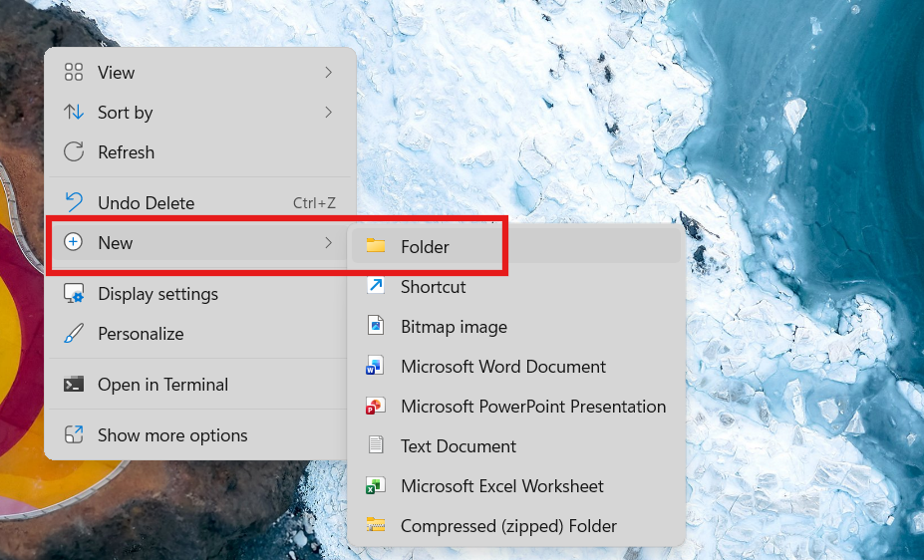Click the Show more options icon
Viewport: 924px width, 560px height.
[74, 434]
